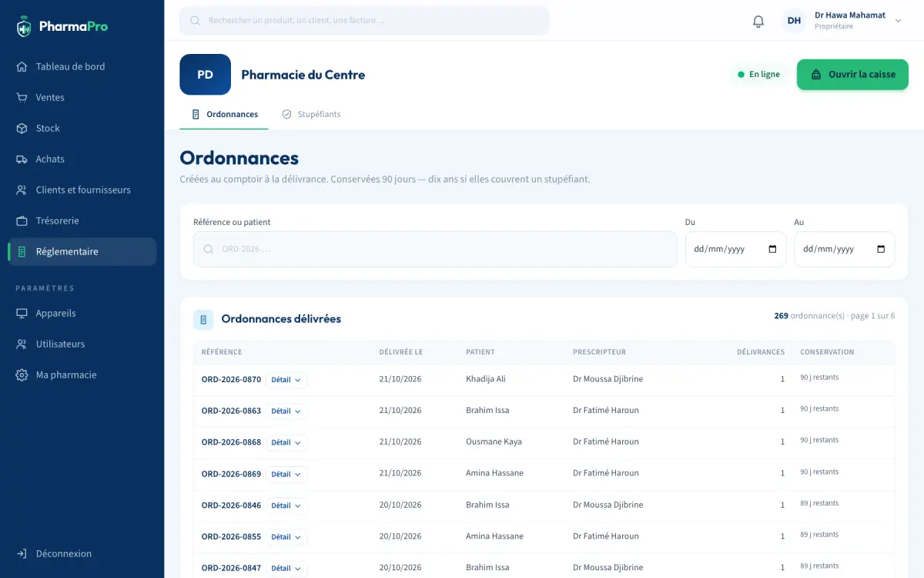The height and width of the screenshot is (578, 924).
Task: Click reference ORD-2026-0870
Action: pos(231,379)
